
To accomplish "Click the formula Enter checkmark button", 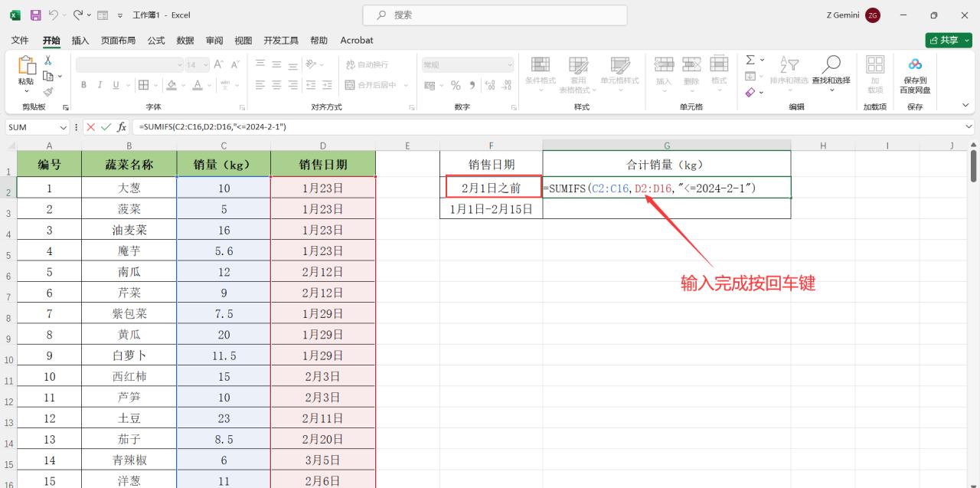I will pos(106,127).
